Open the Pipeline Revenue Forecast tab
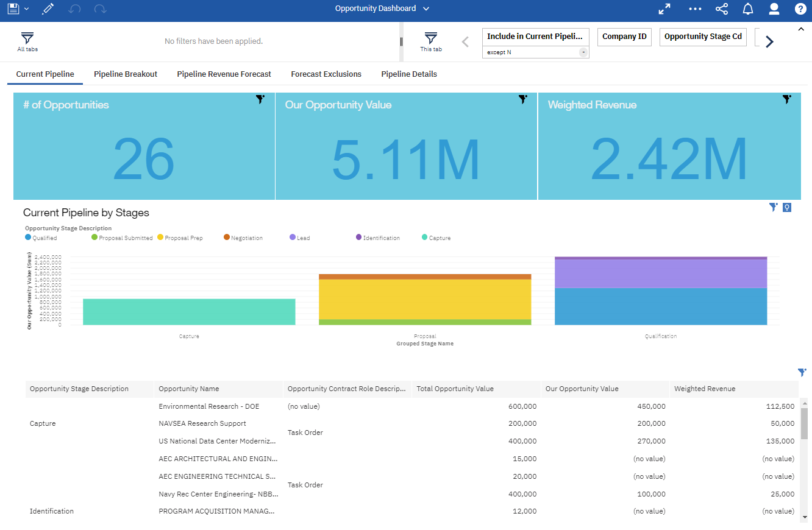The width and height of the screenshot is (812, 530). (224, 74)
